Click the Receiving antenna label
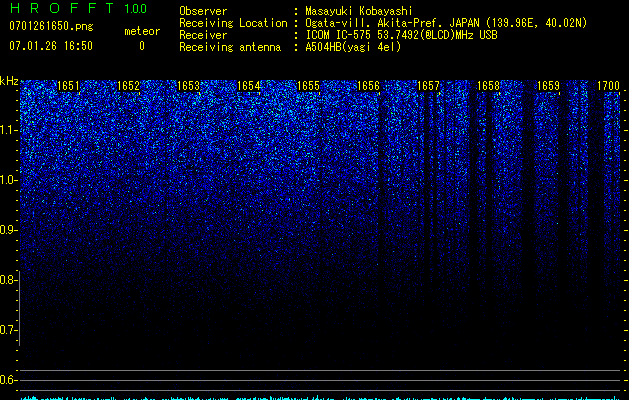Screen dimensions: 629x400 coord(230,47)
